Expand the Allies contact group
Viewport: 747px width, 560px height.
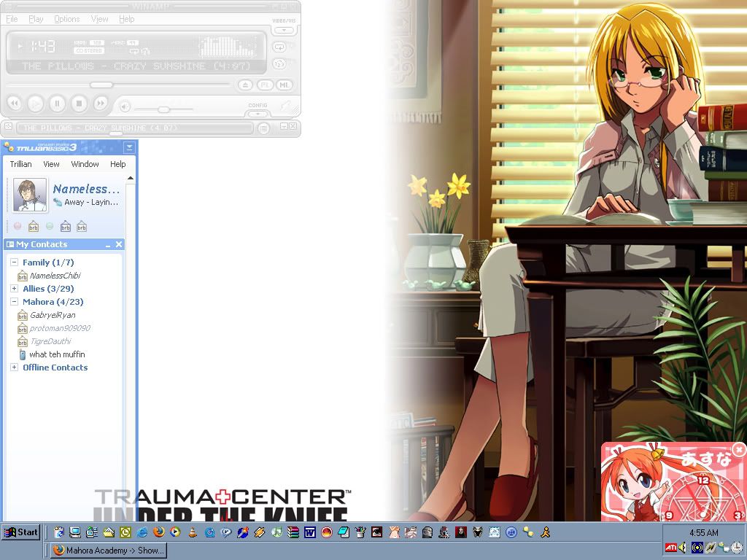[14, 288]
